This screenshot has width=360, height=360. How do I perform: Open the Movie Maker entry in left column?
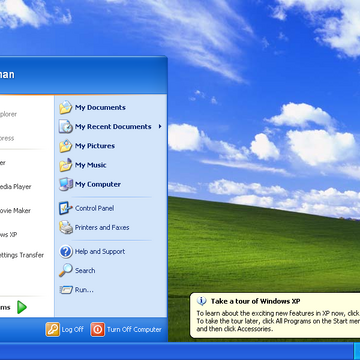tap(15, 211)
